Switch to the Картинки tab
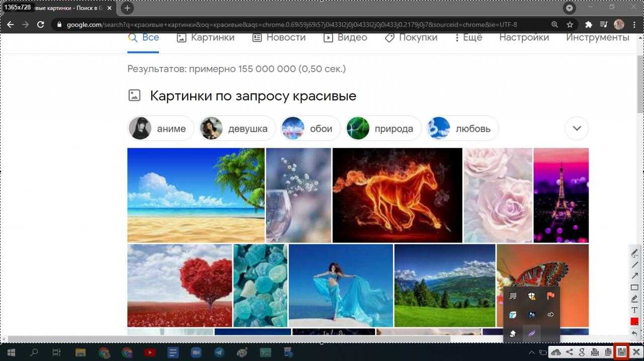The image size is (644, 361). pyautogui.click(x=206, y=38)
